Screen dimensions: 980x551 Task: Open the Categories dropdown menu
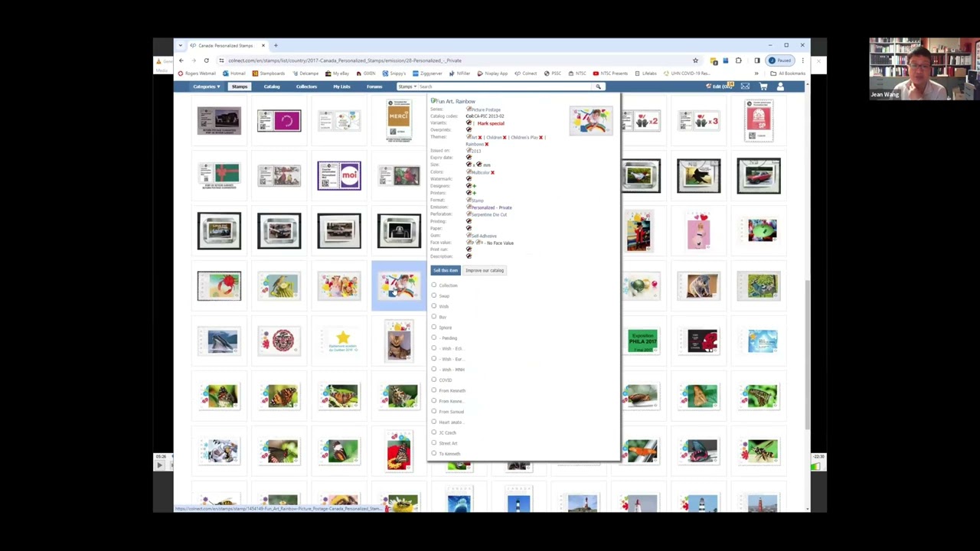[206, 86]
